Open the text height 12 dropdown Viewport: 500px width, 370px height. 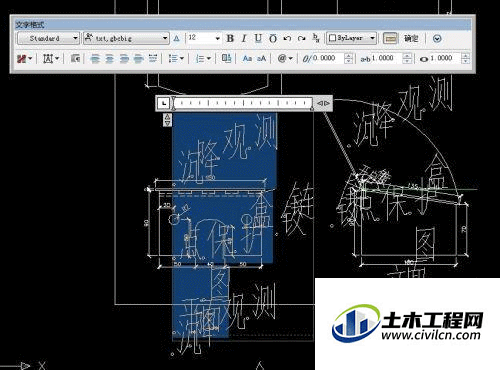pos(217,38)
